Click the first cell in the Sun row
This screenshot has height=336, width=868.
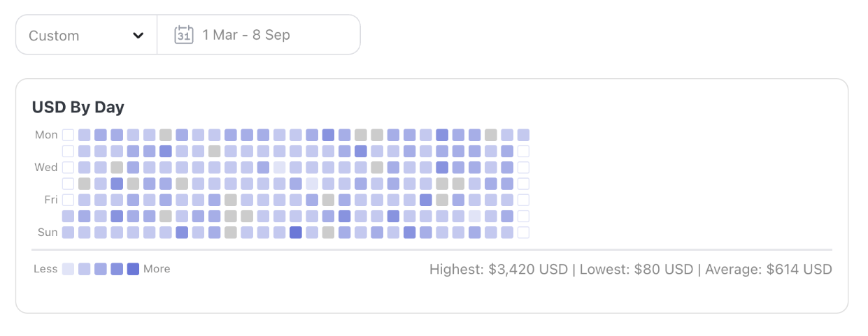(68, 233)
